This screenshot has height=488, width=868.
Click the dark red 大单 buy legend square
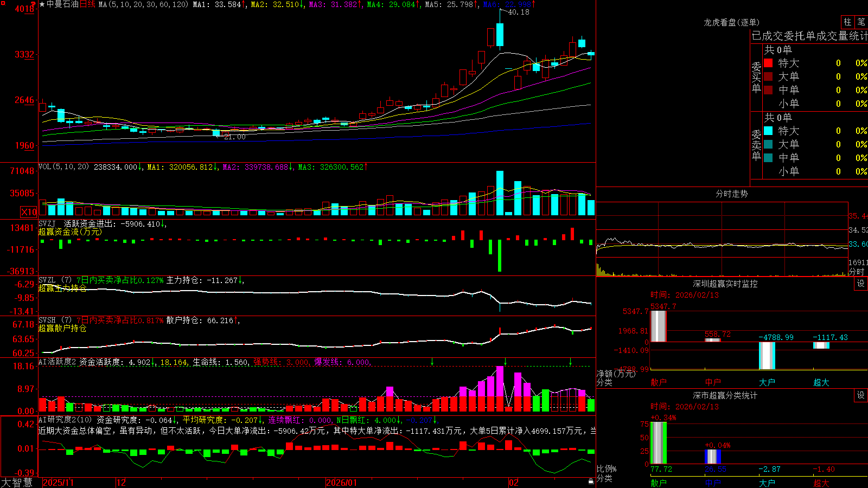(x=768, y=76)
